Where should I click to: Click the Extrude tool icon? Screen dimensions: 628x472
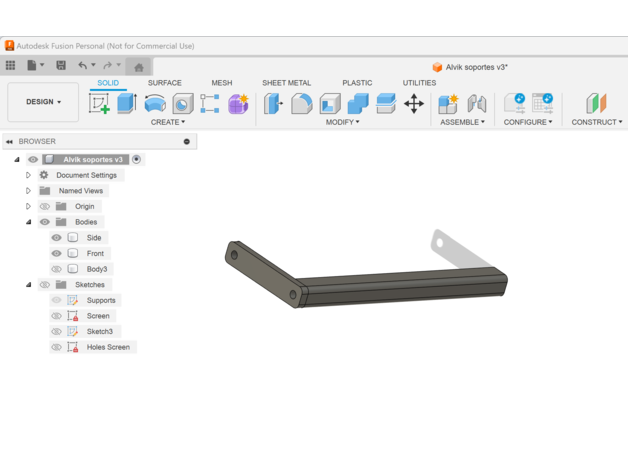(x=127, y=103)
